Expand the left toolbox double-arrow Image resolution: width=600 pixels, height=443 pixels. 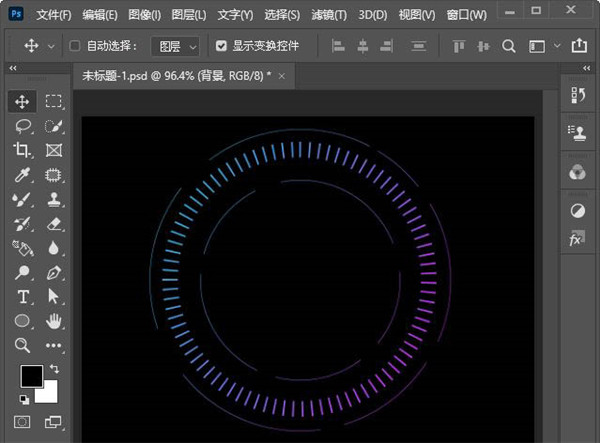click(x=13, y=68)
